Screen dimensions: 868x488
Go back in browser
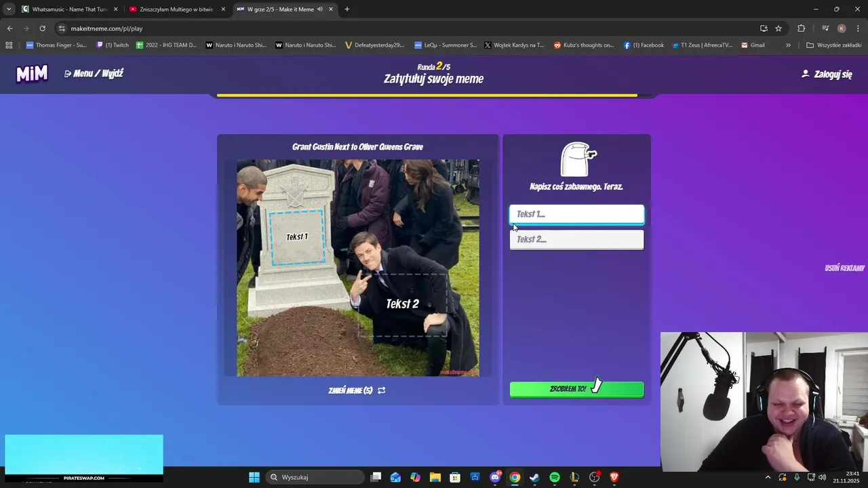(x=9, y=28)
